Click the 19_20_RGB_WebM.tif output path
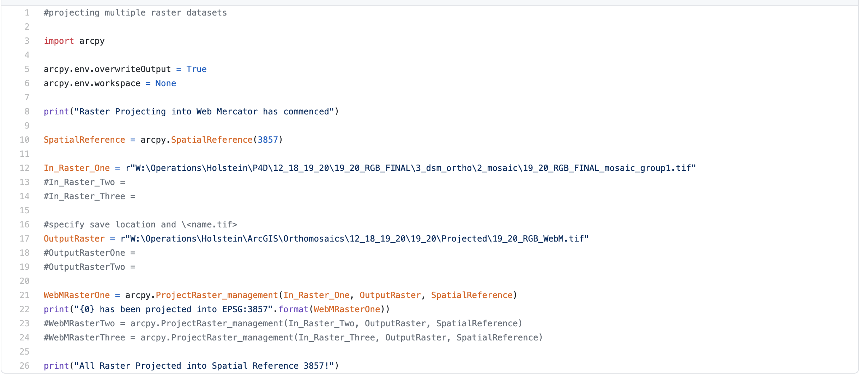This screenshot has height=380, width=868. click(355, 239)
